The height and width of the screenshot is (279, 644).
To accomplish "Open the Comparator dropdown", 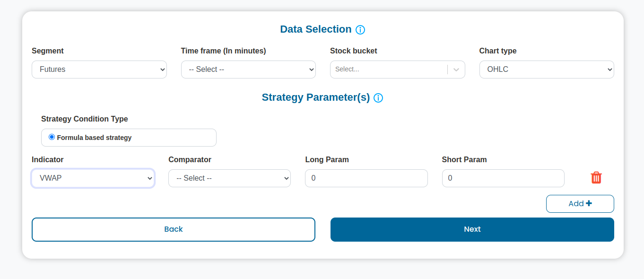I will 229,178.
